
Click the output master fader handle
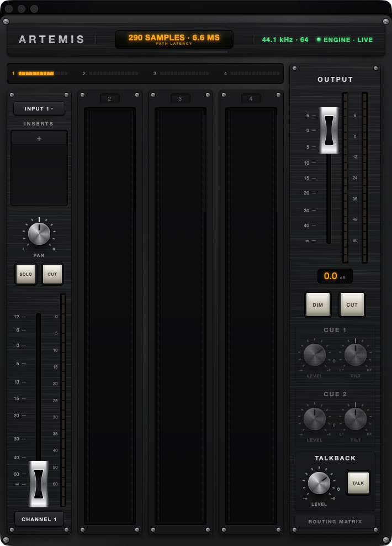click(x=329, y=130)
